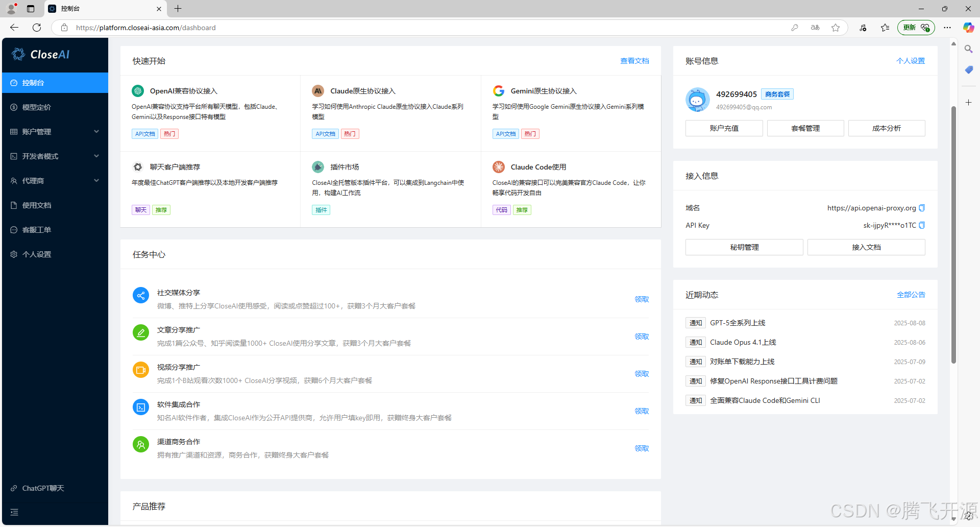Expand the 代理商 menu
The height and width of the screenshot is (527, 980).
(55, 181)
